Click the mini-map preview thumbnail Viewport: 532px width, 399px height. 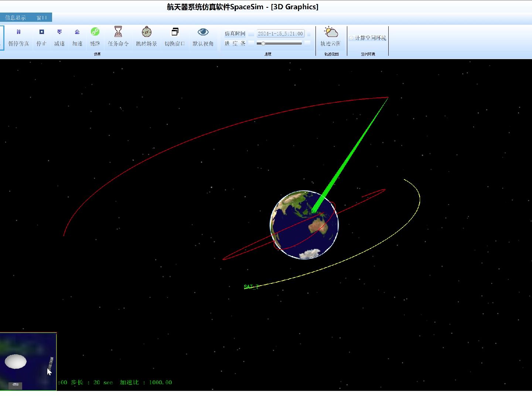28,361
